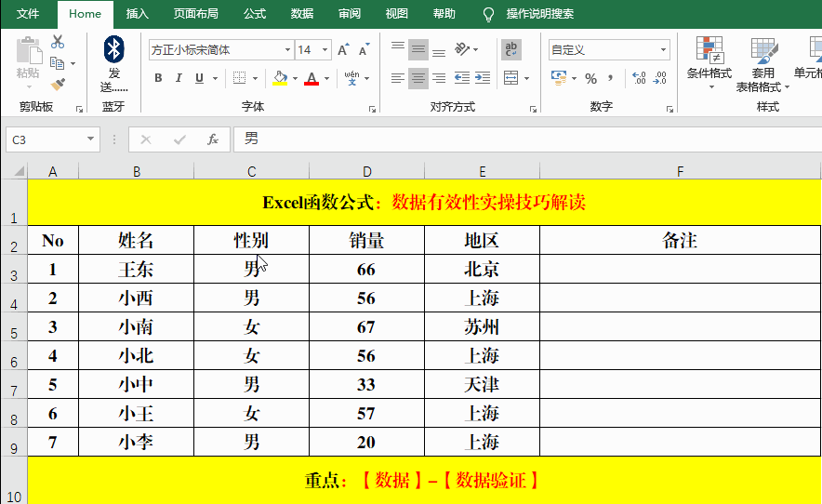Switch to 插入 Insert tab
Screen dimensions: 822x504
pyautogui.click(x=138, y=14)
